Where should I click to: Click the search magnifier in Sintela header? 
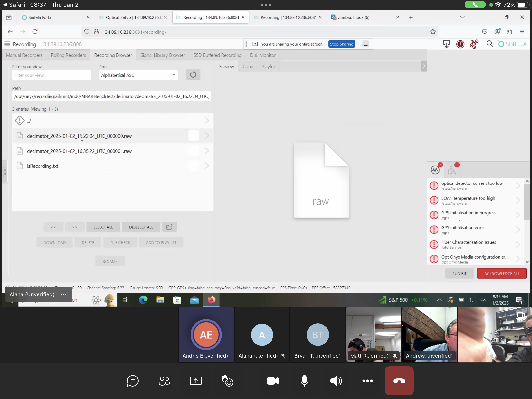[x=489, y=44]
